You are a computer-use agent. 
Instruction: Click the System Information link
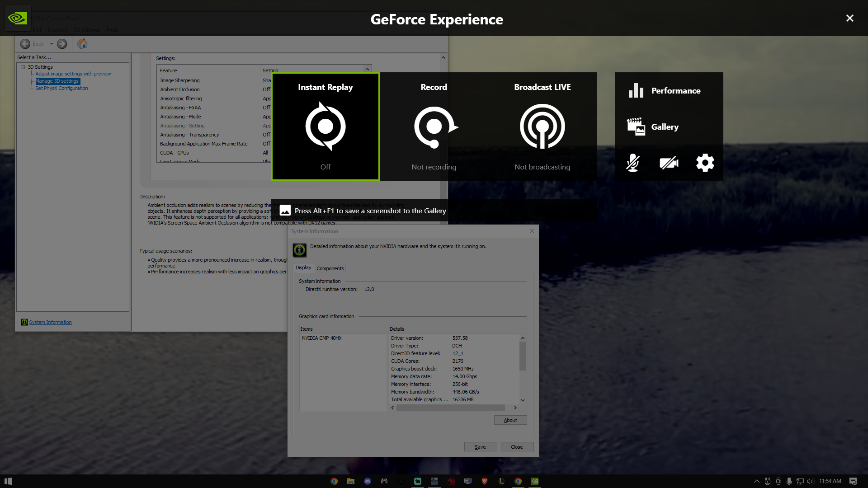50,322
